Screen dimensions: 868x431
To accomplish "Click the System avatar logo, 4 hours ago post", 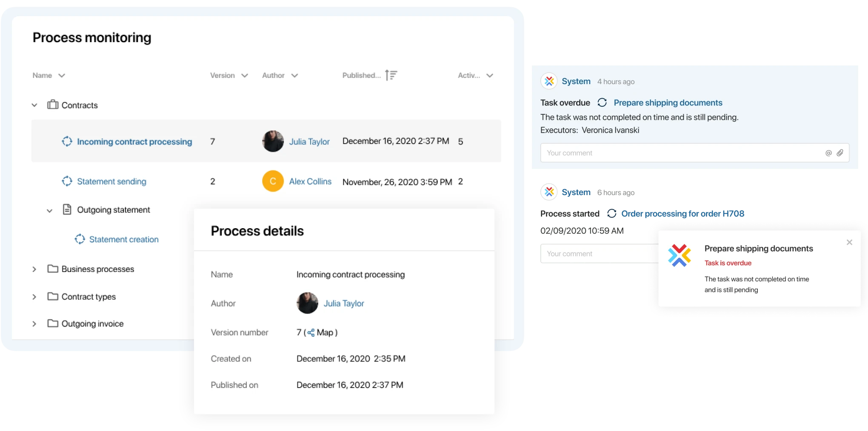I will tap(549, 81).
